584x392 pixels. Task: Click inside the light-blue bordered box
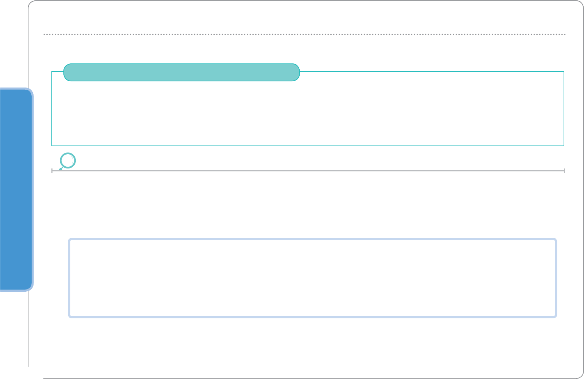312,278
